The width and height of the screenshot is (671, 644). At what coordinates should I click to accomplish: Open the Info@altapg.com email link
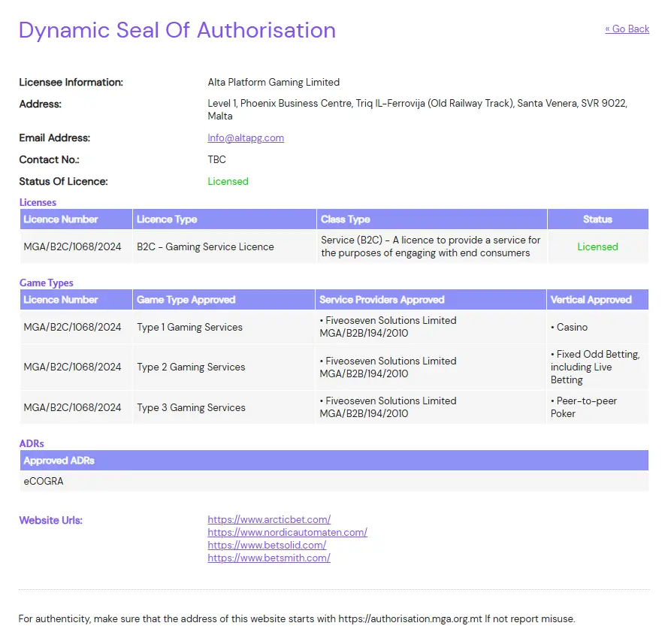click(246, 138)
